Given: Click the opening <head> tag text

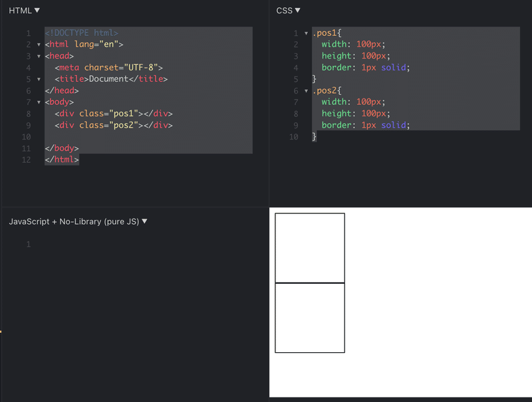Looking at the screenshot, I should (59, 56).
